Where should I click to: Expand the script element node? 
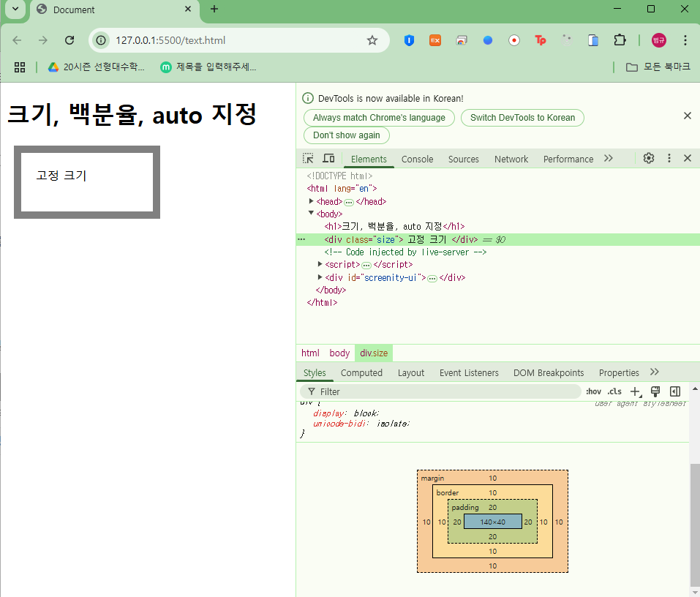click(x=320, y=264)
